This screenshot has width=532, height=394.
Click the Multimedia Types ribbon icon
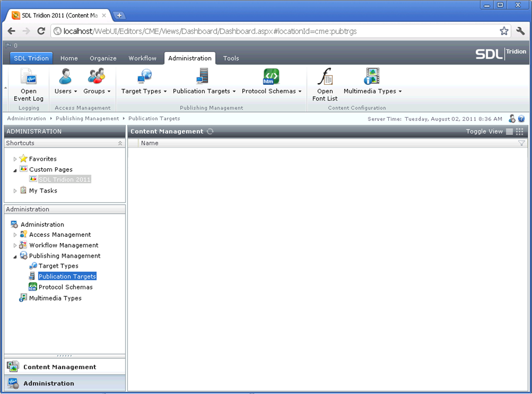pos(372,77)
